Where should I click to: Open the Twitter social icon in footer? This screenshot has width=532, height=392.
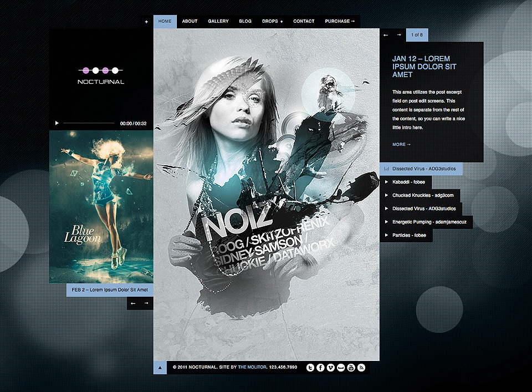tap(310, 368)
